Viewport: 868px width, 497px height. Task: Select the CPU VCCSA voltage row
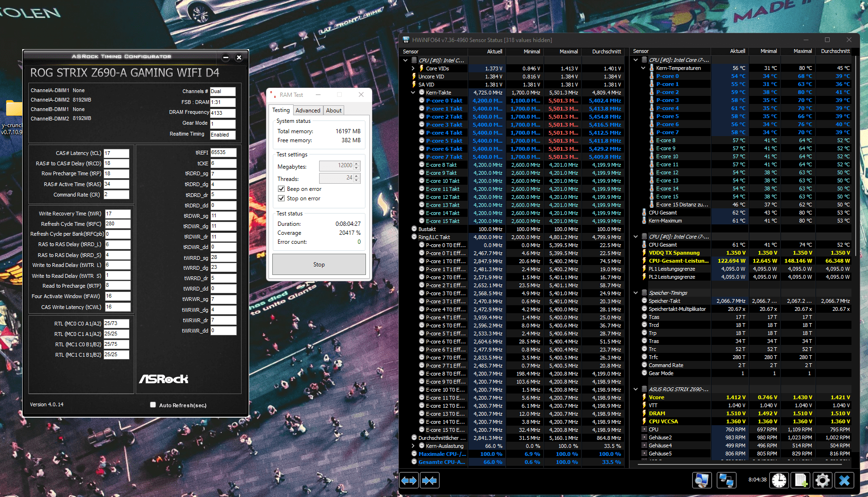[746, 421]
